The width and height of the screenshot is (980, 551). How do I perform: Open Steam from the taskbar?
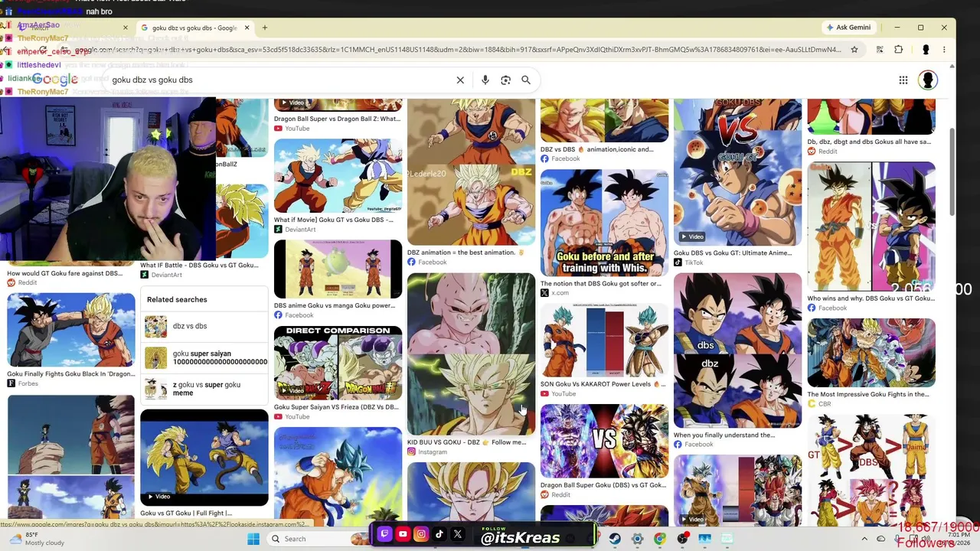pyautogui.click(x=615, y=539)
